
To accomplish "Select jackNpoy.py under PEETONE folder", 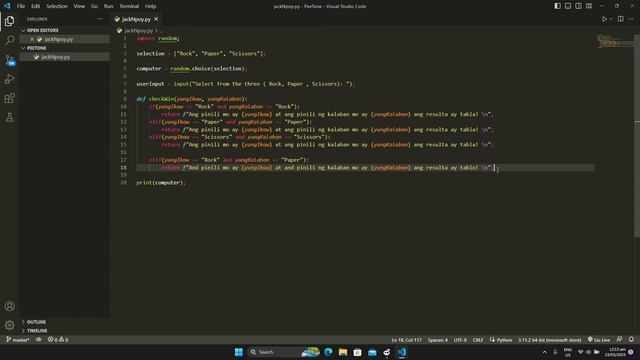I will (56, 57).
